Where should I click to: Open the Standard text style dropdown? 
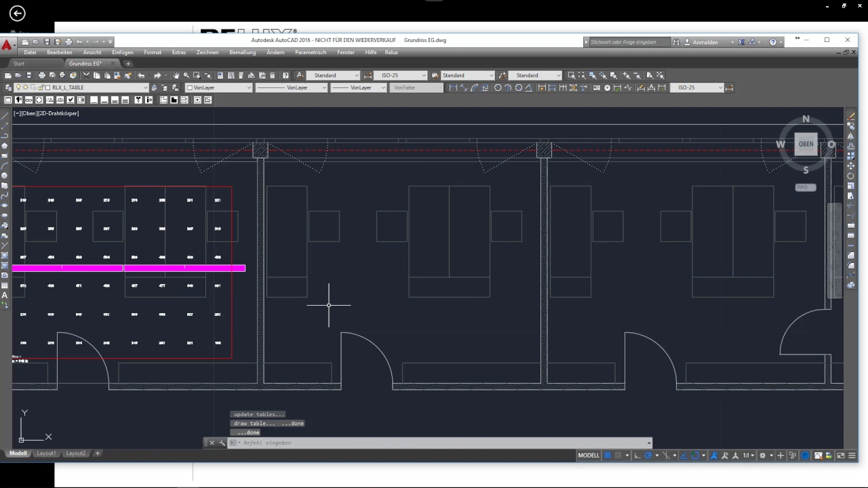click(x=333, y=75)
